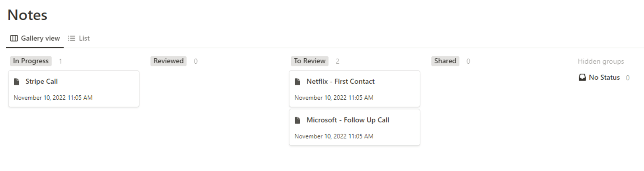Click the List view lines icon
Image resolution: width=644 pixels, height=171 pixels.
point(72,38)
